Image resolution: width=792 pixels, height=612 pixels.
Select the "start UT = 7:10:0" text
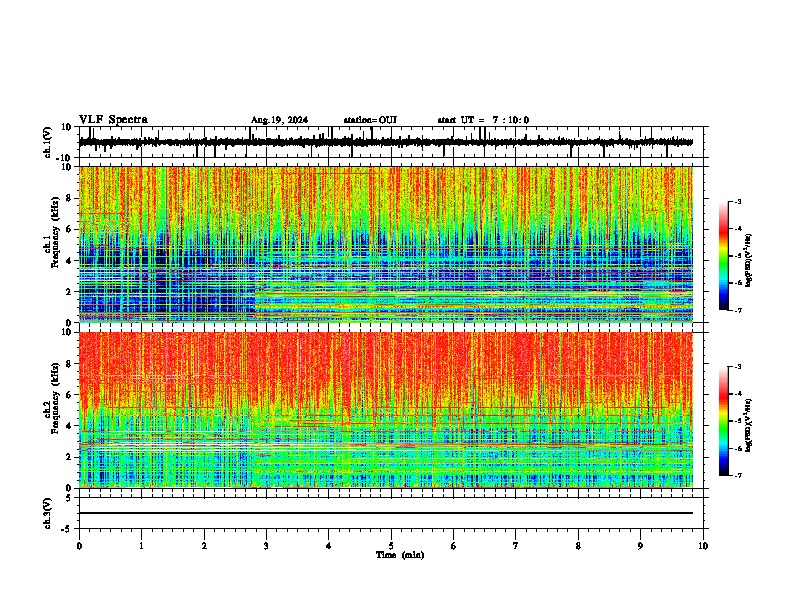click(483, 120)
